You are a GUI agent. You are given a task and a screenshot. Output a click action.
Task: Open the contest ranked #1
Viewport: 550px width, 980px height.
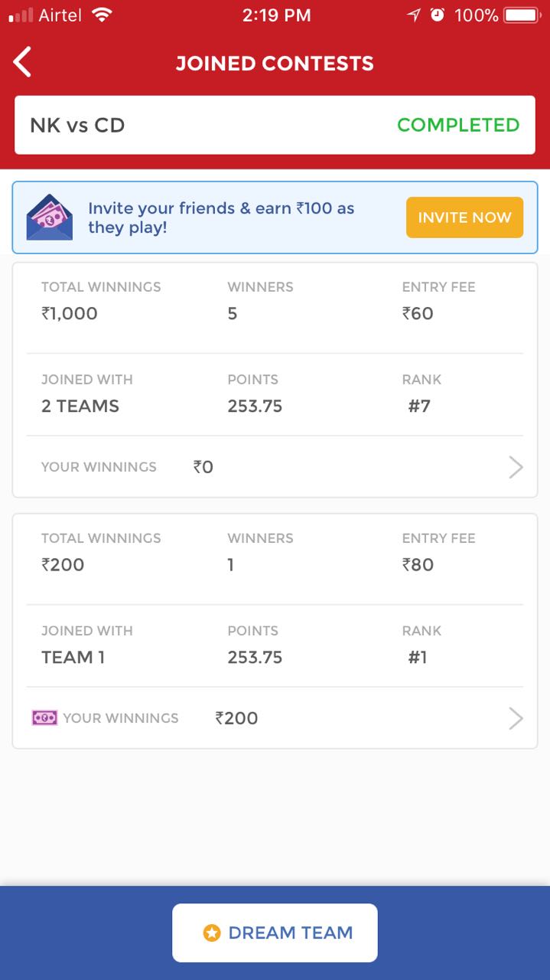[275, 605]
